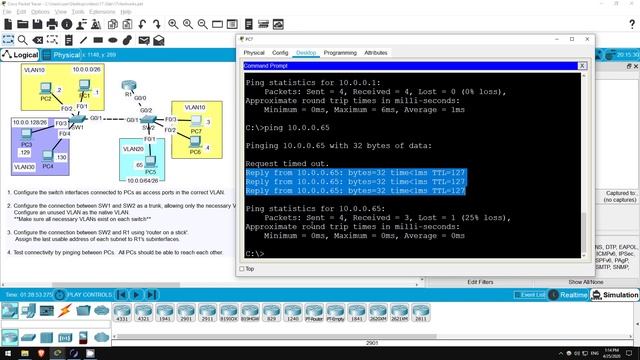This screenshot has width=640, height=360.
Task: Capture forward with the step-forward button
Action: [x=151, y=295]
